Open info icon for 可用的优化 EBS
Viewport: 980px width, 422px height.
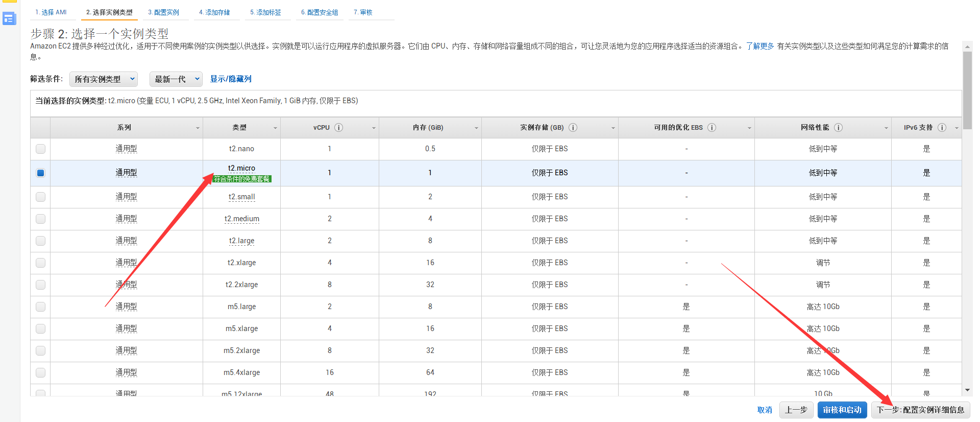[712, 128]
